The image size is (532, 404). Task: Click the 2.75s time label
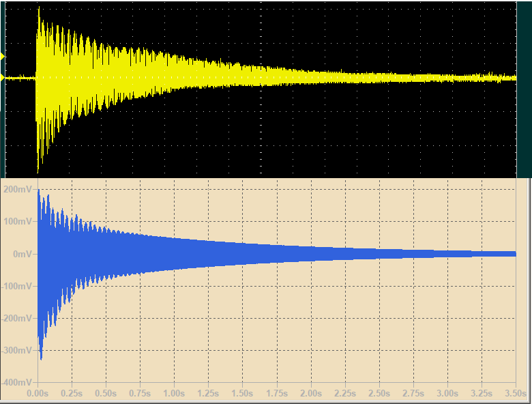pyautogui.click(x=413, y=394)
